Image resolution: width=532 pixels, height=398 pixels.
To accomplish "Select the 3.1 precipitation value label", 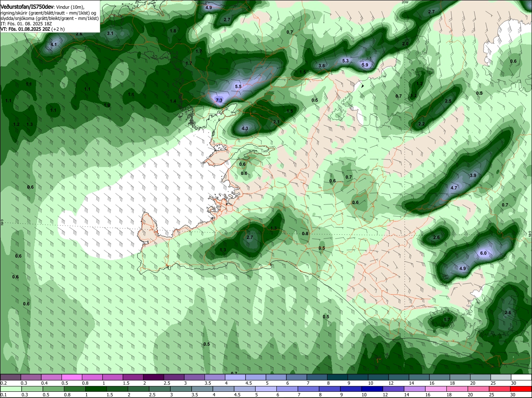I will click(110, 33).
